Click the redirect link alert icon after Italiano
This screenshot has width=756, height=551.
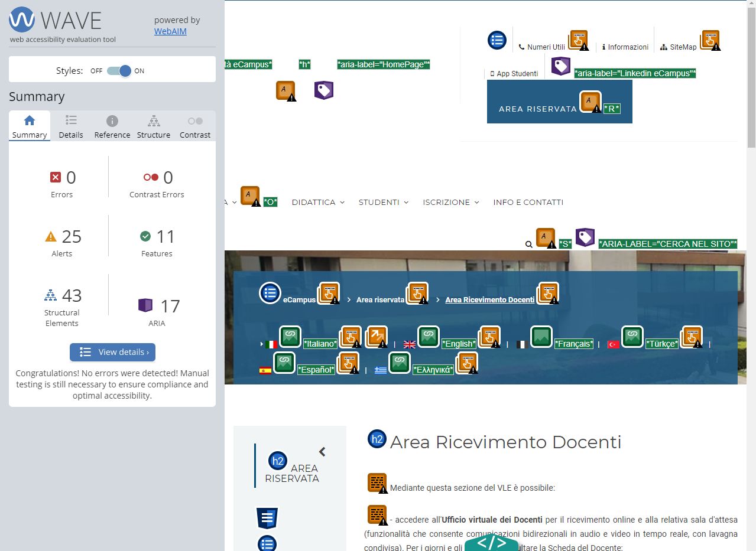point(377,337)
